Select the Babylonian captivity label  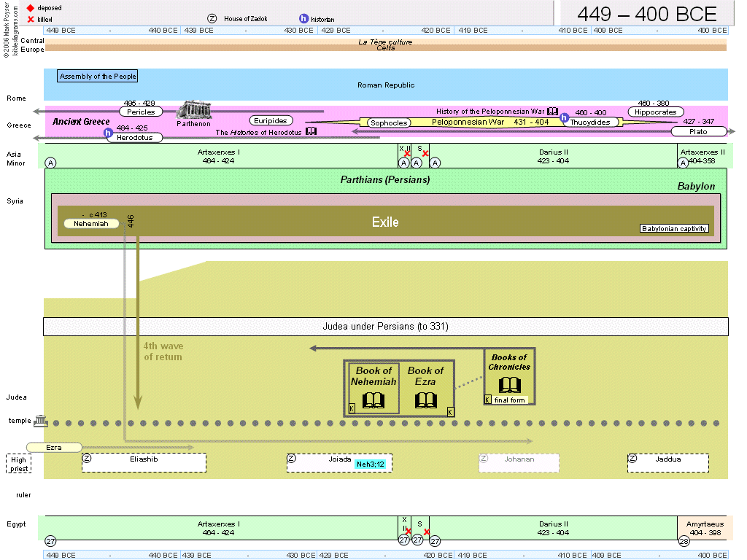[675, 229]
